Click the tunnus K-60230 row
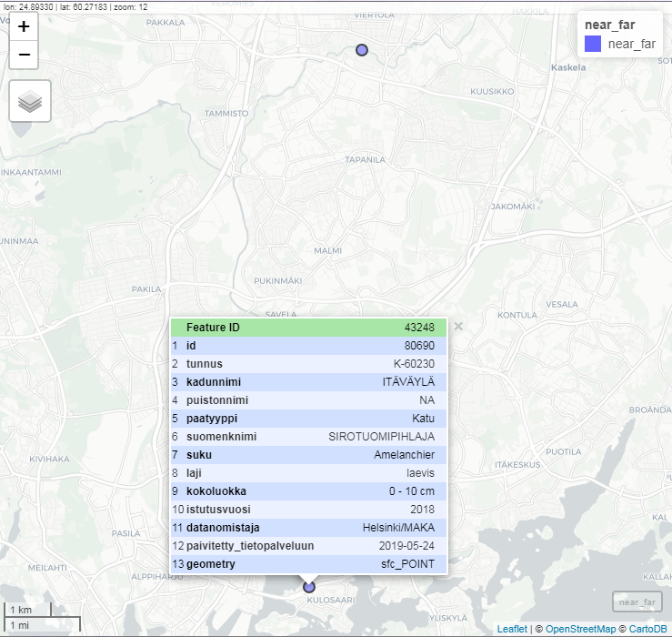Viewport: 672px width, 637px height. point(308,364)
